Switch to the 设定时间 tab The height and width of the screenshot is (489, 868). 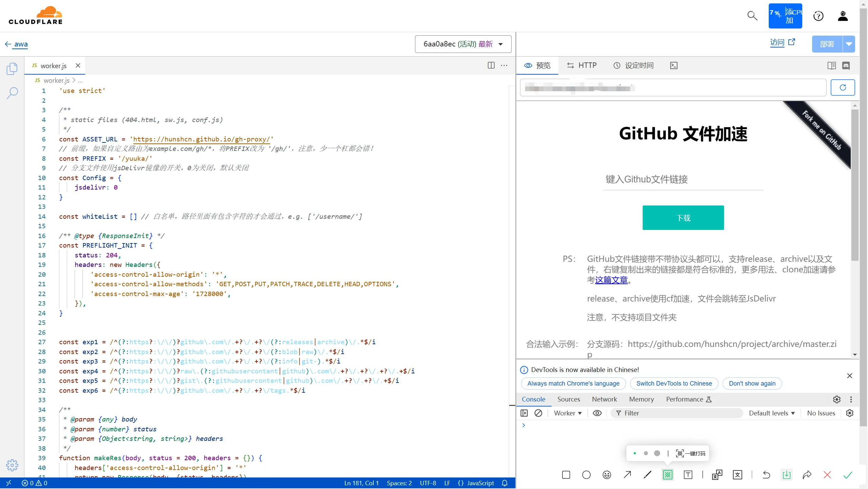coord(634,65)
